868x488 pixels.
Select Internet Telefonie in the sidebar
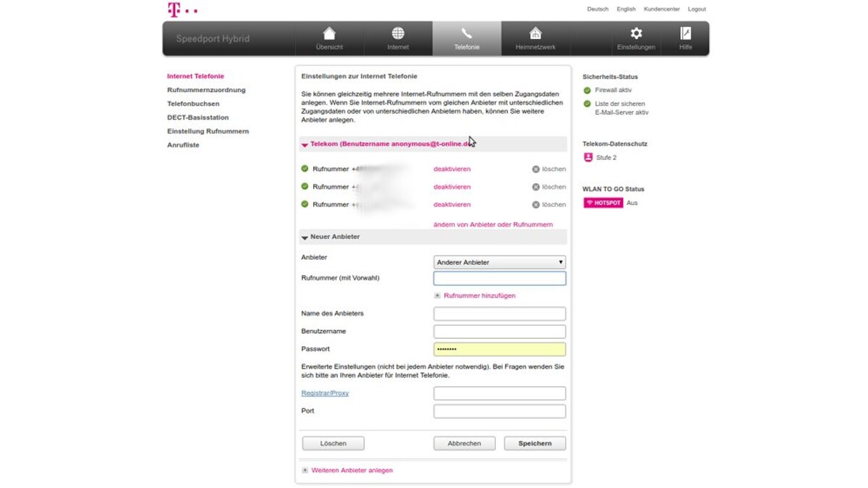tap(195, 76)
